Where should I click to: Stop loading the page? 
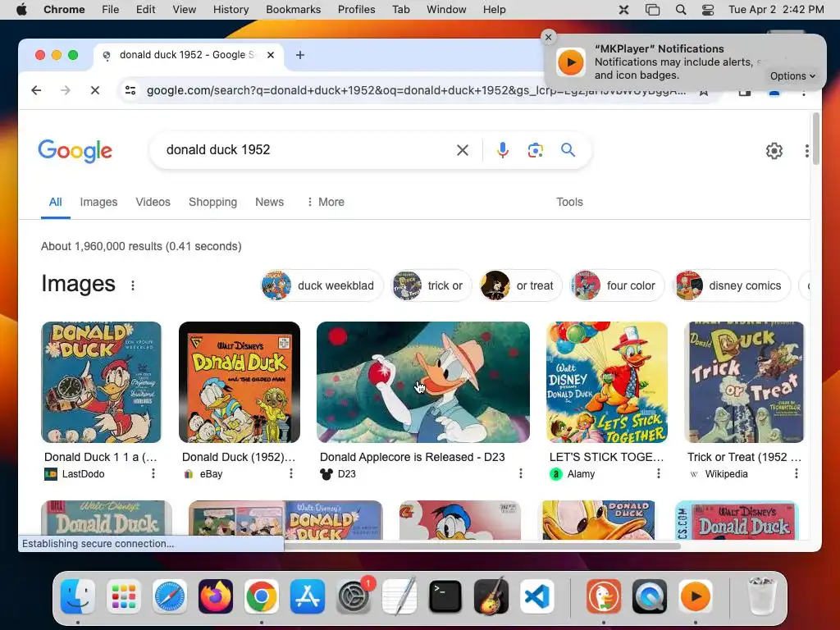(95, 90)
